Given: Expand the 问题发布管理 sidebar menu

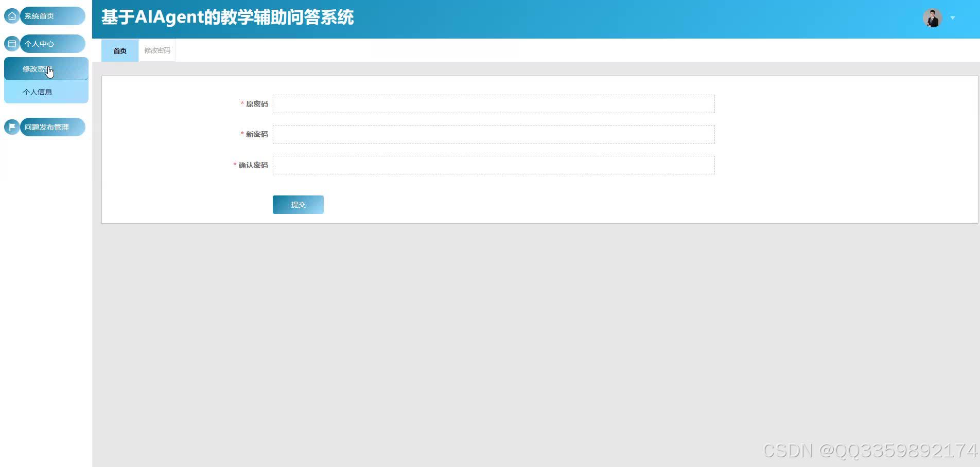Looking at the screenshot, I should (52, 127).
